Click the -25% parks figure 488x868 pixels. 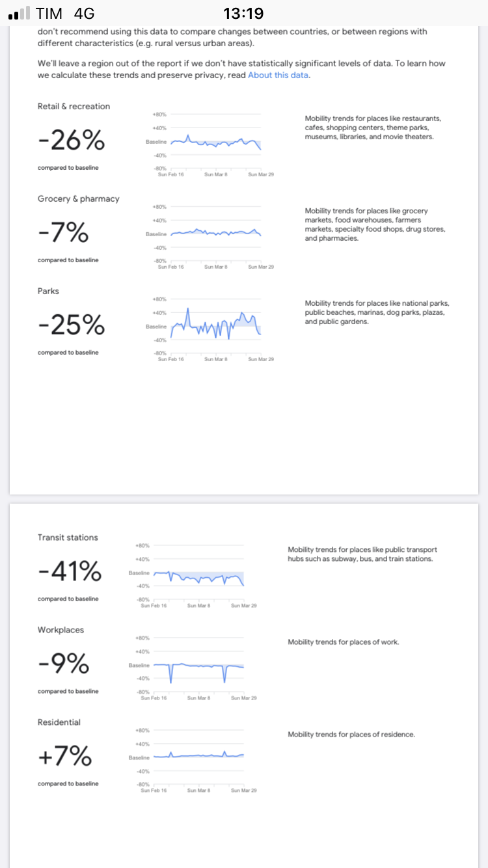pyautogui.click(x=72, y=325)
